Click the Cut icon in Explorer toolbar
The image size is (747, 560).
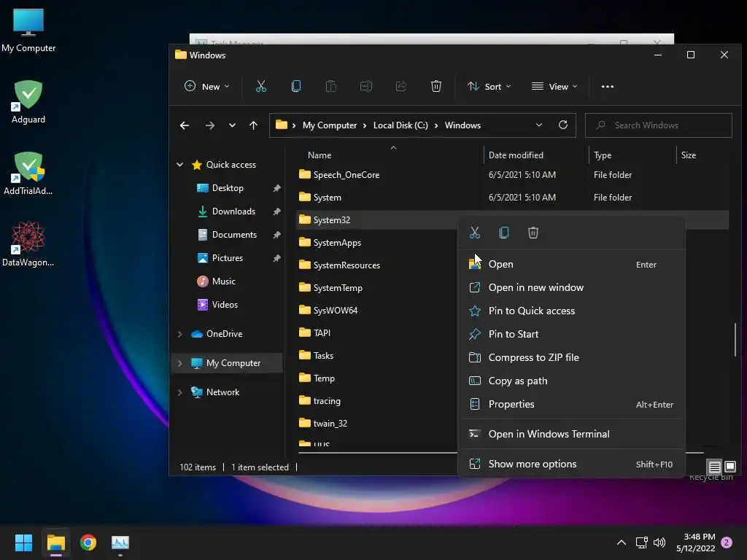(260, 86)
